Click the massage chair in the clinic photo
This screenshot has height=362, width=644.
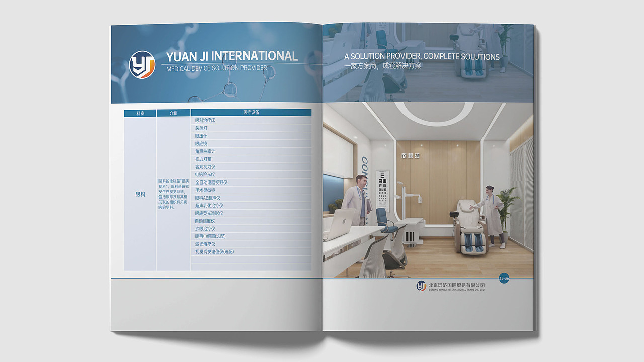click(470, 226)
